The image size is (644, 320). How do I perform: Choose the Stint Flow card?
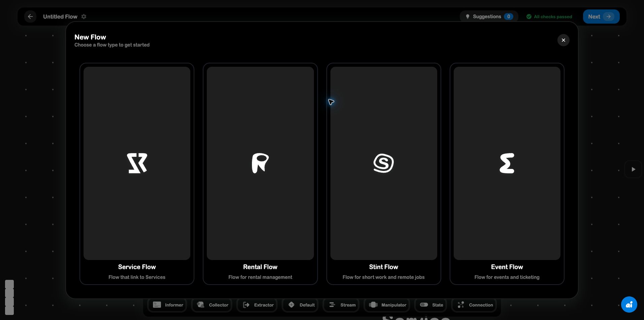384,174
